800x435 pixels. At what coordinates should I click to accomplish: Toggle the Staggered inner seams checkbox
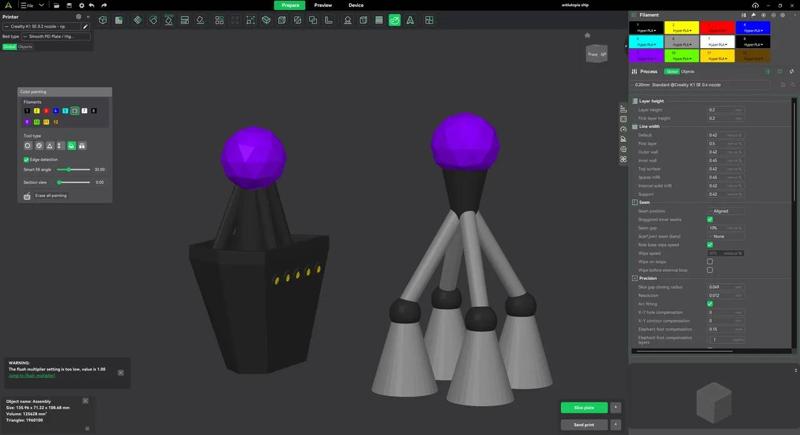tap(710, 219)
